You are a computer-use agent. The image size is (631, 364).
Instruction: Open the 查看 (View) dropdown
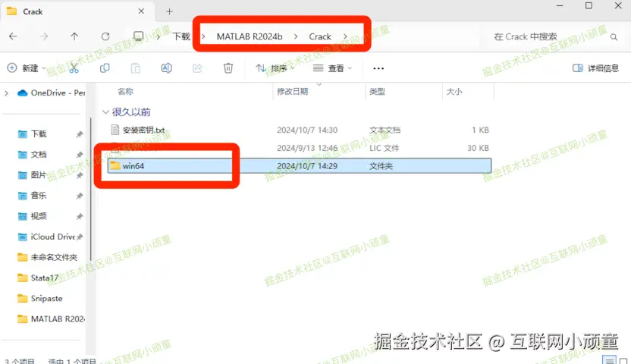coord(333,68)
